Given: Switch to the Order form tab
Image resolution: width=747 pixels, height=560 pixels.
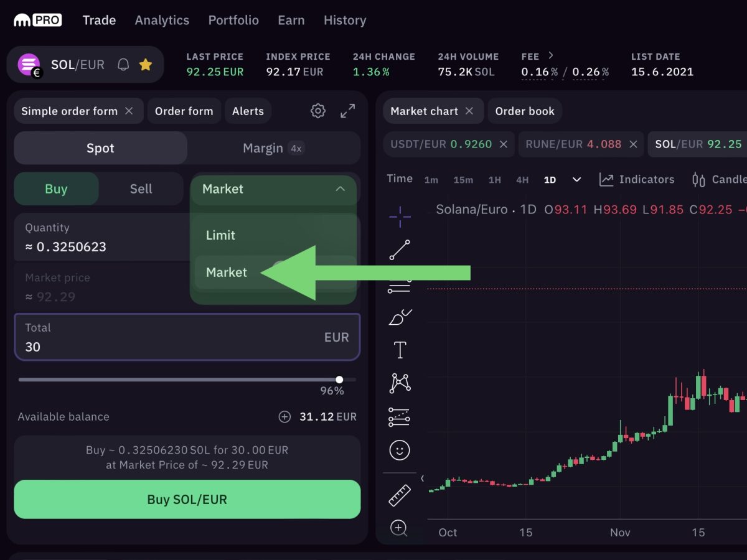Looking at the screenshot, I should (184, 111).
